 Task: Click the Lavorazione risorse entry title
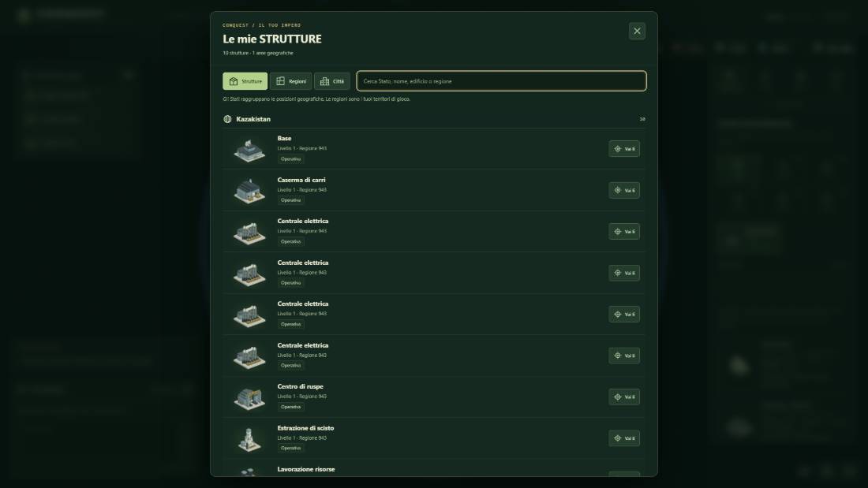306,469
